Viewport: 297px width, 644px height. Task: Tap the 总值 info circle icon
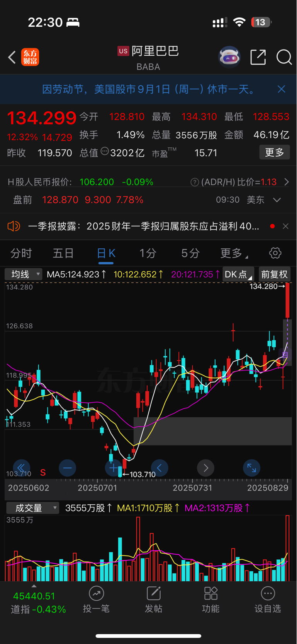coord(105,151)
